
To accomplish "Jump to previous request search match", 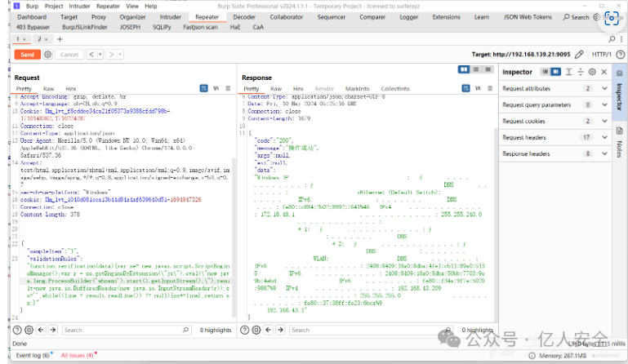I will tap(41, 330).
